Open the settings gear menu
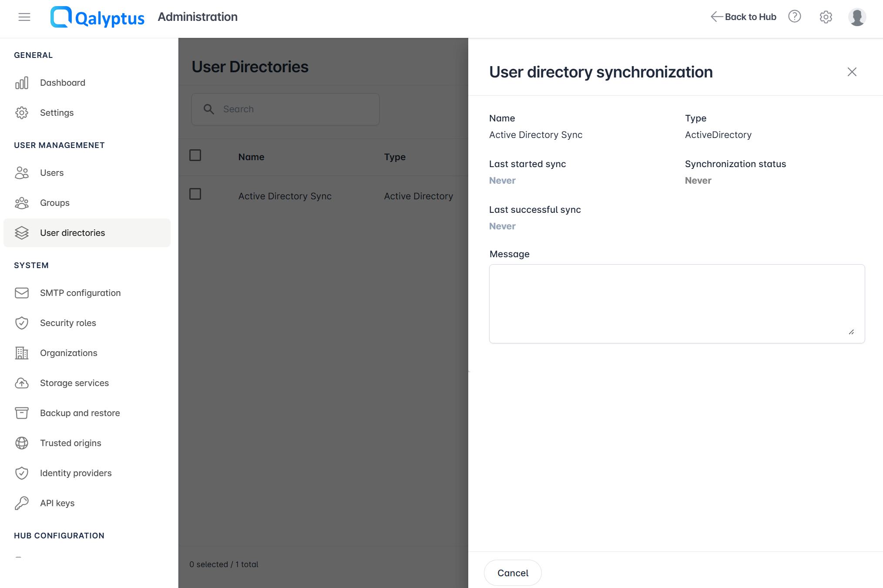The height and width of the screenshot is (588, 883). [826, 17]
